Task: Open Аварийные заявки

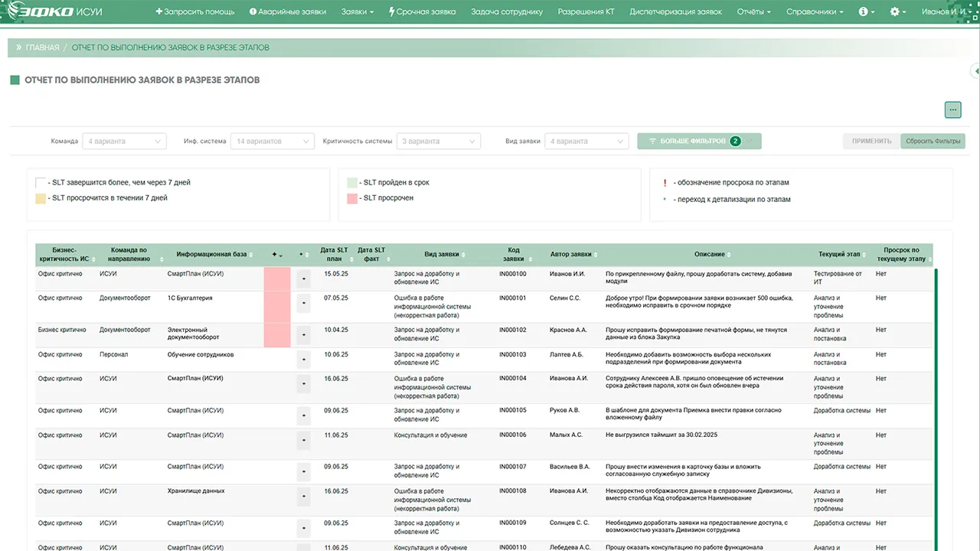Action: point(288,11)
